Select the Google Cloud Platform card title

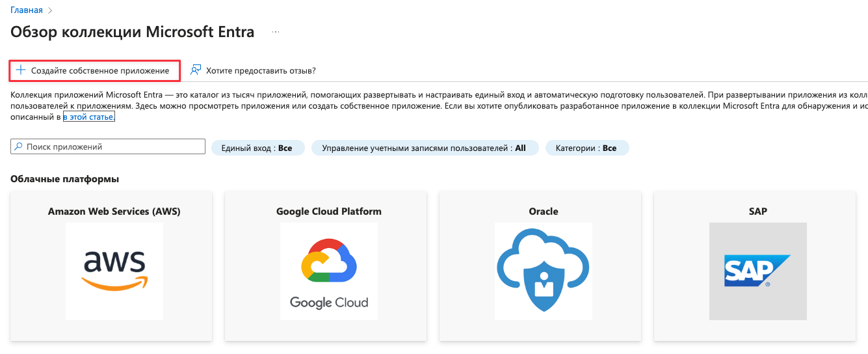coord(329,211)
